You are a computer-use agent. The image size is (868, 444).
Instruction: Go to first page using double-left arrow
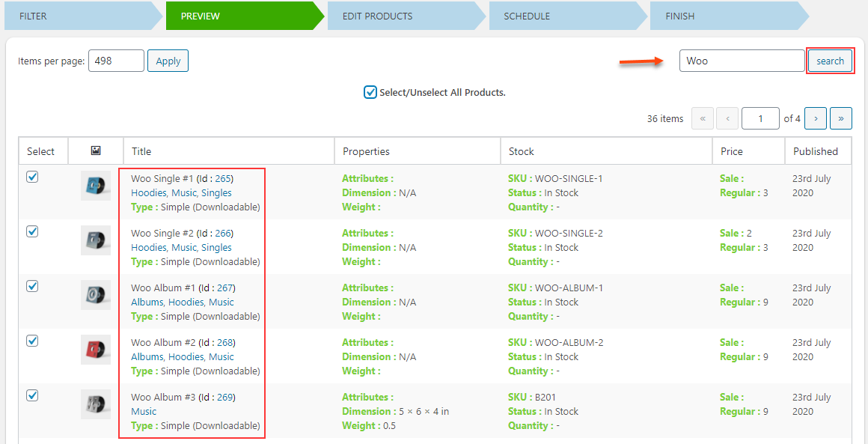coord(703,118)
